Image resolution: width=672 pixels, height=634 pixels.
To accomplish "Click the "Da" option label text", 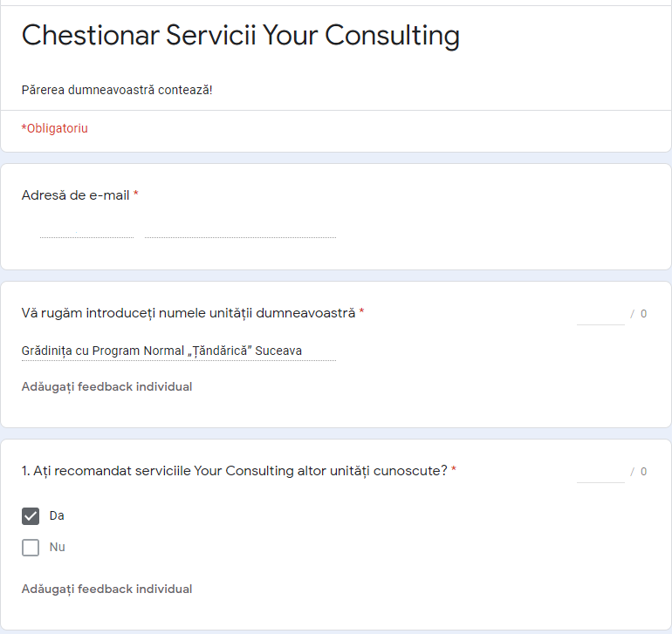I will 57,516.
